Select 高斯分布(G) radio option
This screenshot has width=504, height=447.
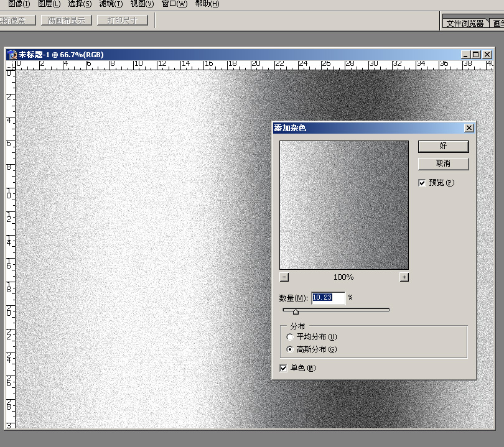click(x=290, y=349)
